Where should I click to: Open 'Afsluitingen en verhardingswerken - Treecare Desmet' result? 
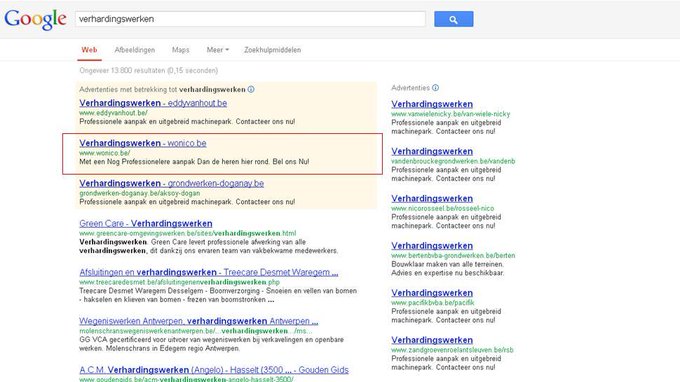coord(209,272)
